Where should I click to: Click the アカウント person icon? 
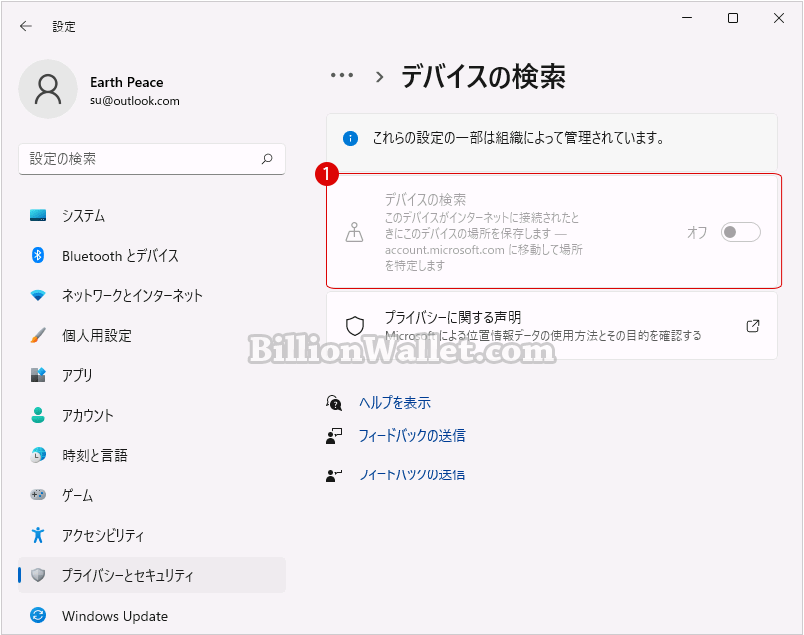pos(38,415)
